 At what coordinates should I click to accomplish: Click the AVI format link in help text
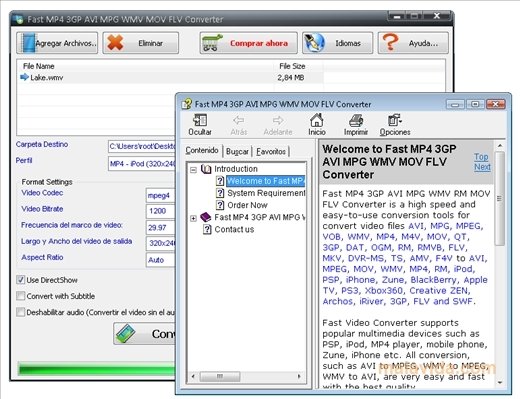[x=416, y=226]
